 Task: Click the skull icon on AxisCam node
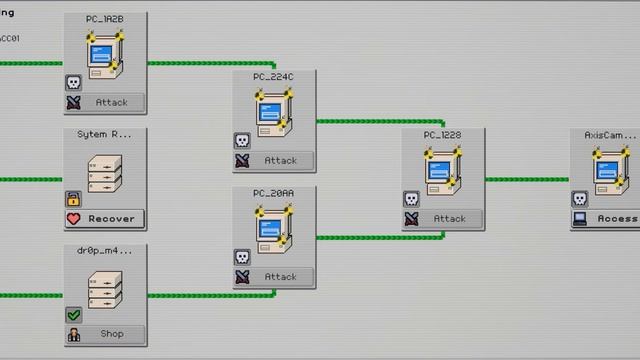point(580,199)
